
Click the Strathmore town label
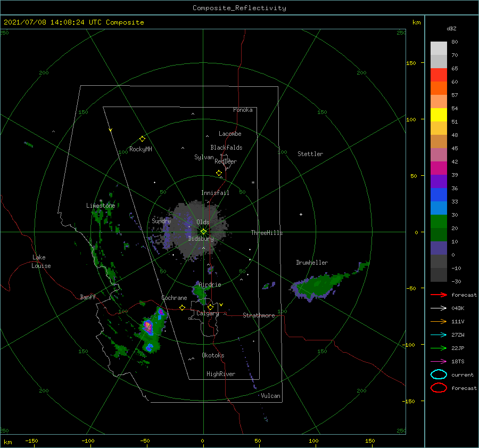tap(259, 315)
